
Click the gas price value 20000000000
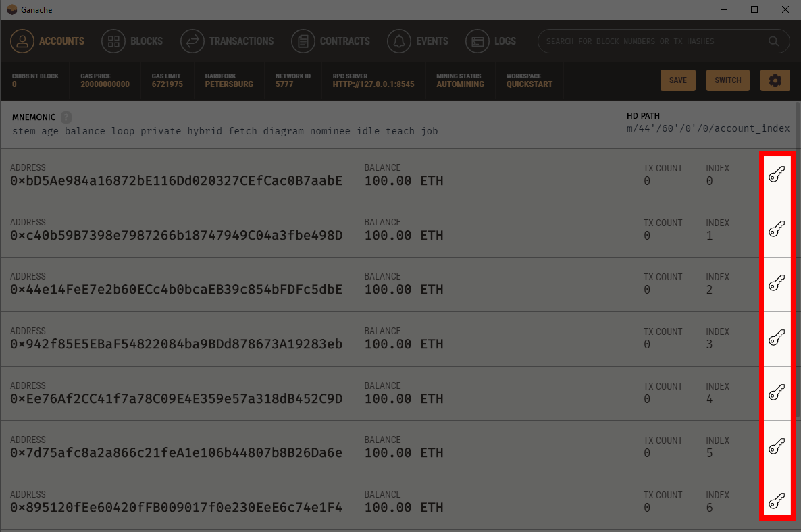point(105,84)
